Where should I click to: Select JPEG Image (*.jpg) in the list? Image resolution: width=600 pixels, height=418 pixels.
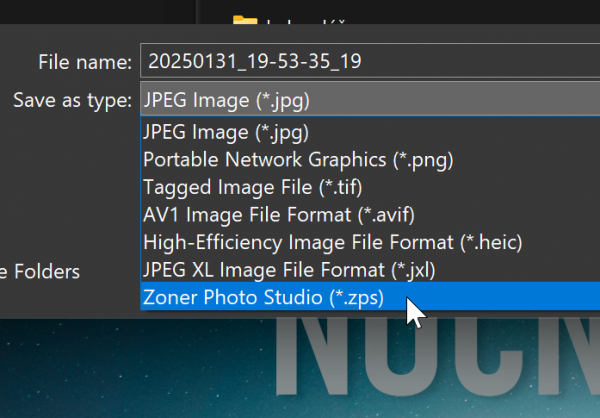(x=370, y=132)
